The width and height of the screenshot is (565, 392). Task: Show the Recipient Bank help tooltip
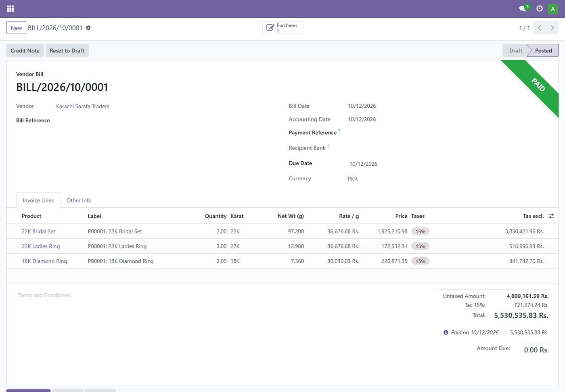[x=328, y=146]
